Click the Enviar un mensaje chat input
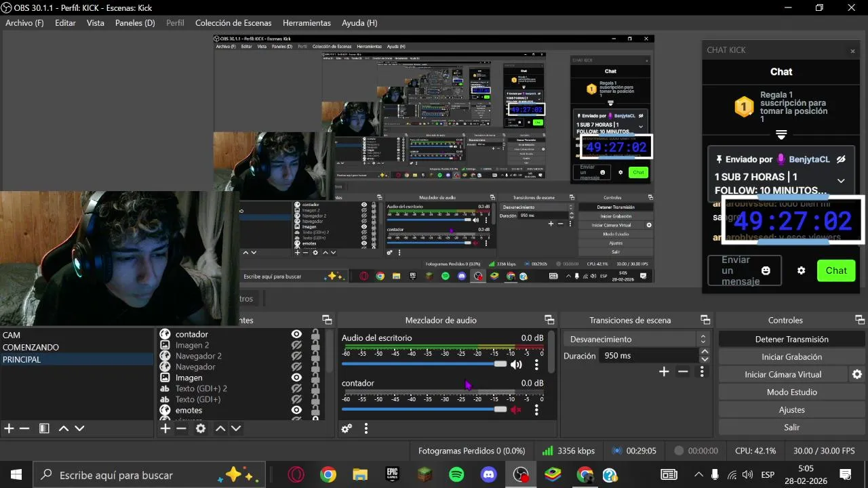 pos(744,270)
